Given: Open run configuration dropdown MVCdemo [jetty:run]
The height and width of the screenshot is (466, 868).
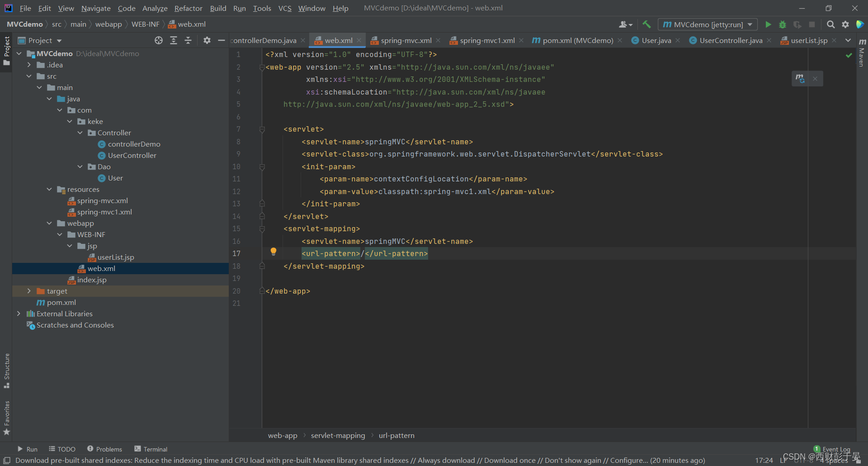Looking at the screenshot, I should pos(708,24).
